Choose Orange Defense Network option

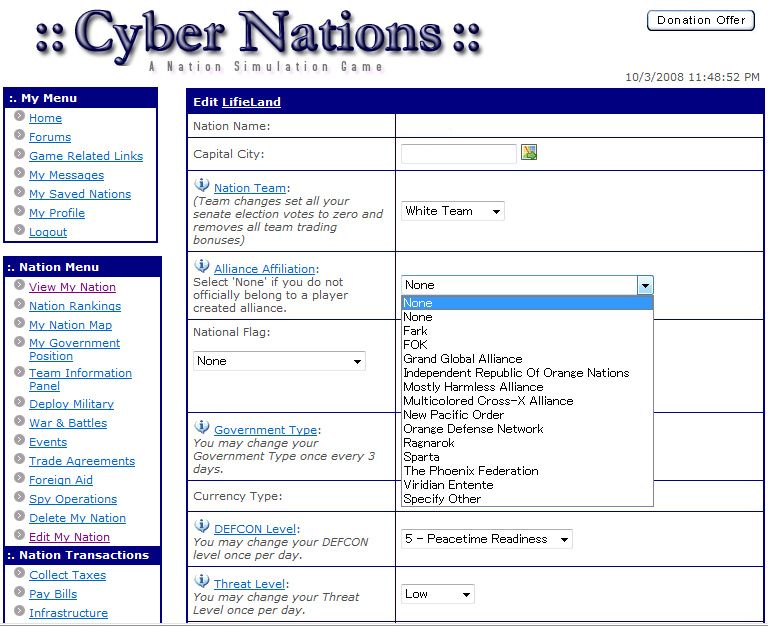[527, 429]
